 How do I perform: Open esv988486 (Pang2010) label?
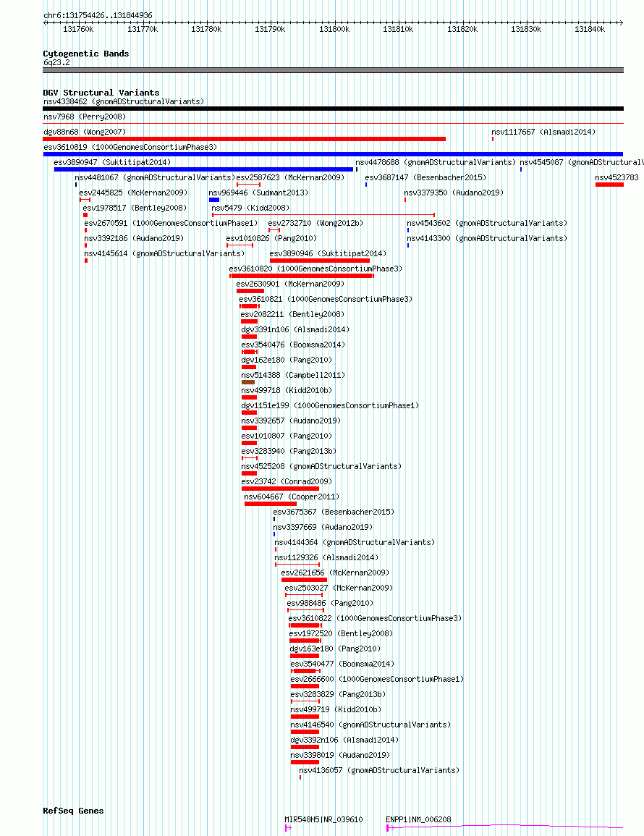pos(331,603)
